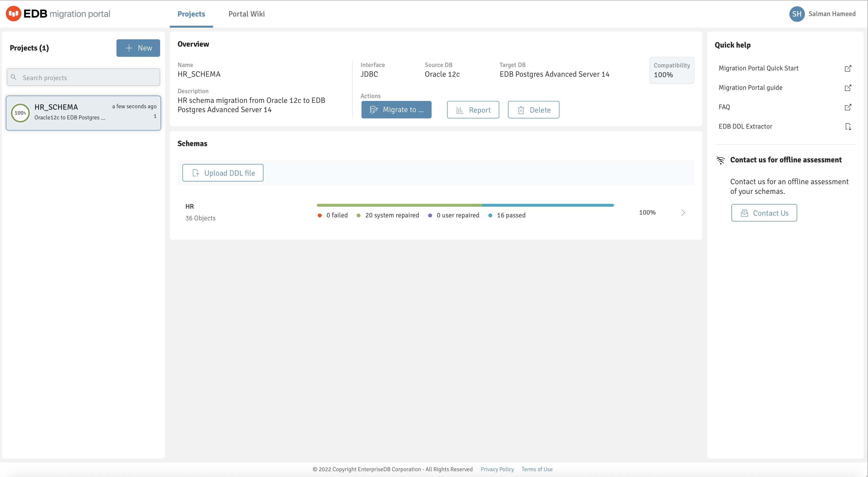
Task: Click the Source DB value Oracle 12c
Action: 442,74
